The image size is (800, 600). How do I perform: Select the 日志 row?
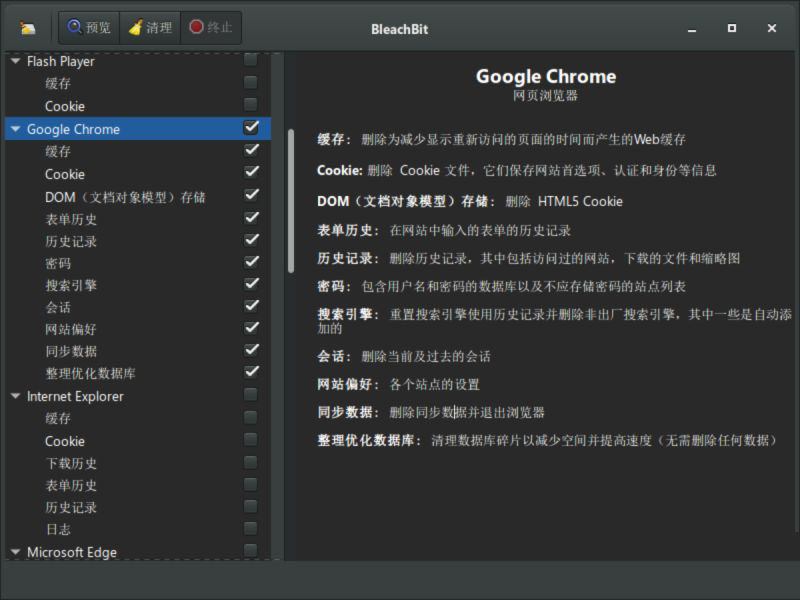coord(58,529)
